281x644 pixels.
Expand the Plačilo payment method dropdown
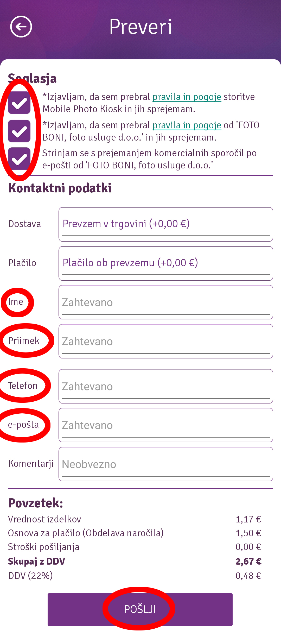(166, 263)
